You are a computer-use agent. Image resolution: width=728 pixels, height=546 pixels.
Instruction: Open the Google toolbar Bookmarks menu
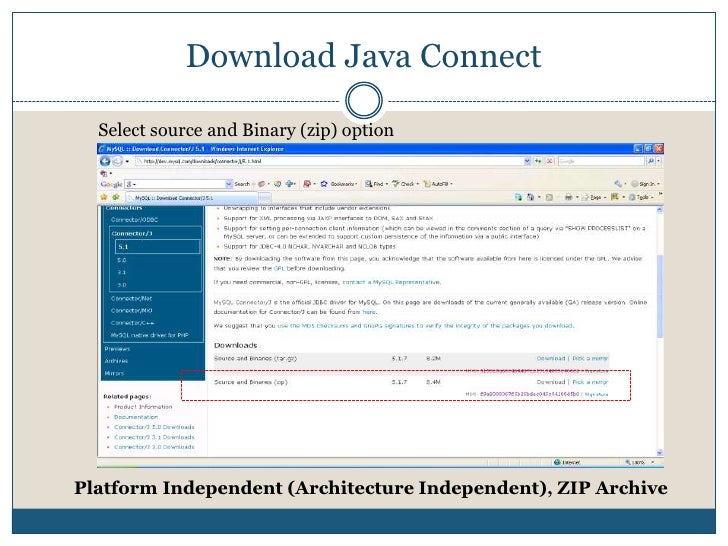pos(343,184)
